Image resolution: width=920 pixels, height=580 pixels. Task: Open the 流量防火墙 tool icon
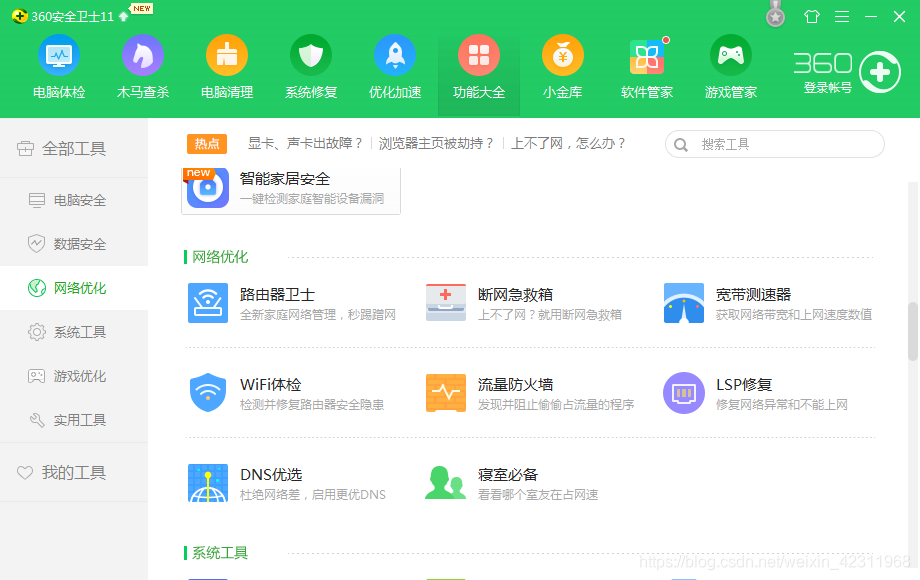click(x=446, y=393)
